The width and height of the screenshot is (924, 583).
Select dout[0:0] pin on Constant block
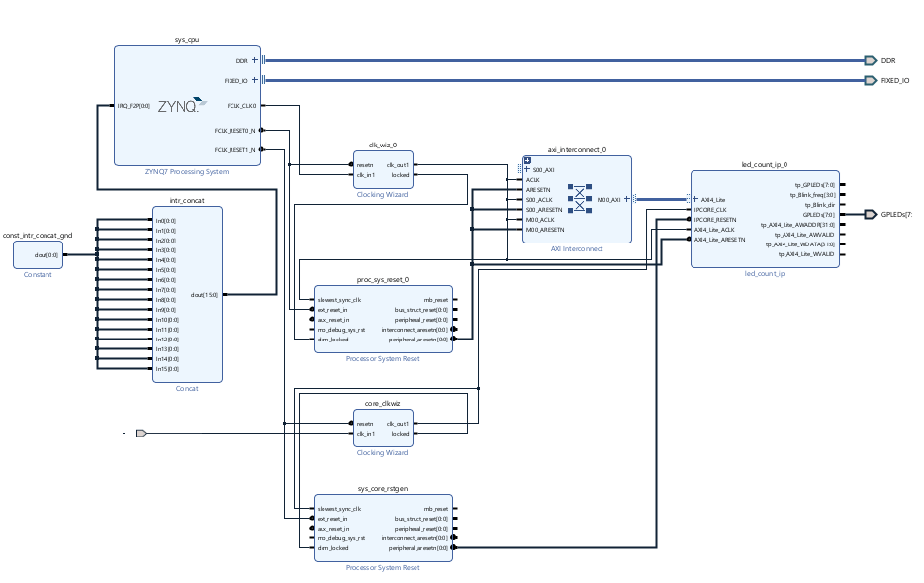(x=46, y=255)
